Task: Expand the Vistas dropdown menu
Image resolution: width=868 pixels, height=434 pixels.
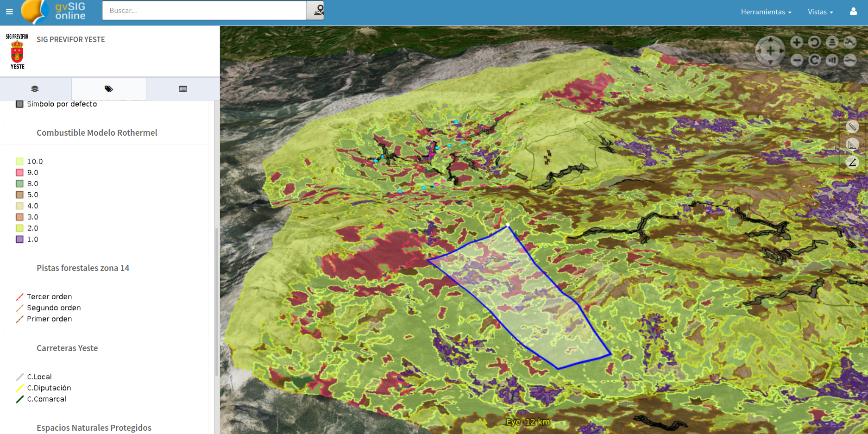Action: click(820, 12)
